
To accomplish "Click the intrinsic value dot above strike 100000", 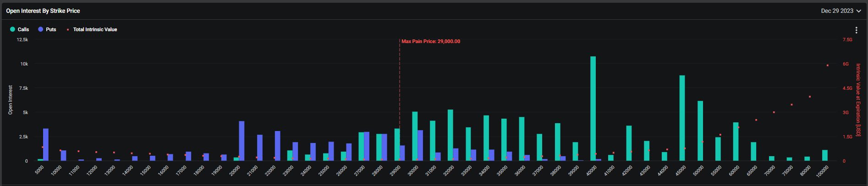I will (x=827, y=66).
